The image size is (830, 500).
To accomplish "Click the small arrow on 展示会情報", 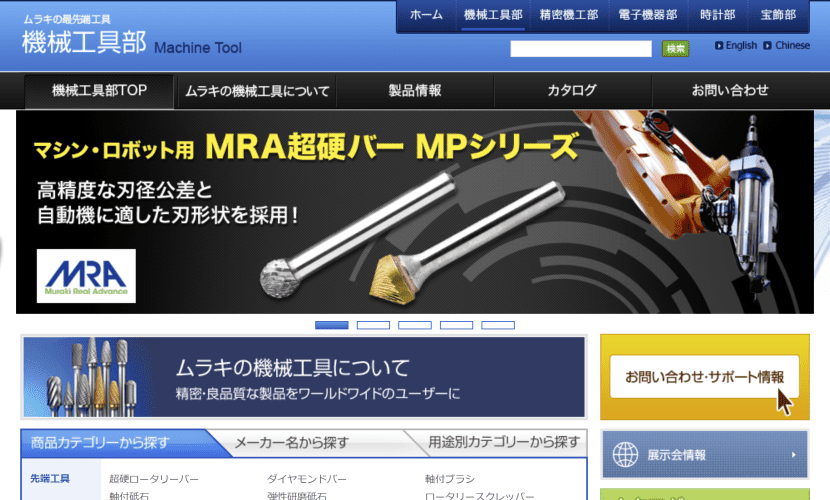I will pyautogui.click(x=793, y=454).
